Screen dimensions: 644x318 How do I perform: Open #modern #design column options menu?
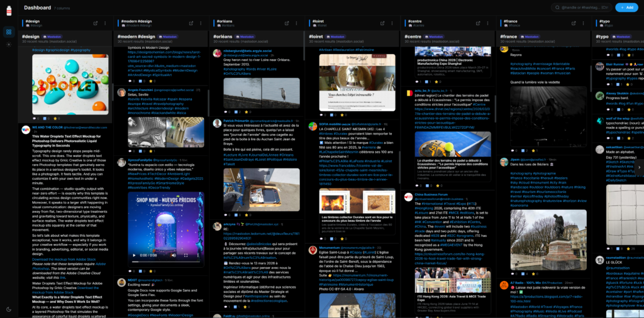coord(201,23)
